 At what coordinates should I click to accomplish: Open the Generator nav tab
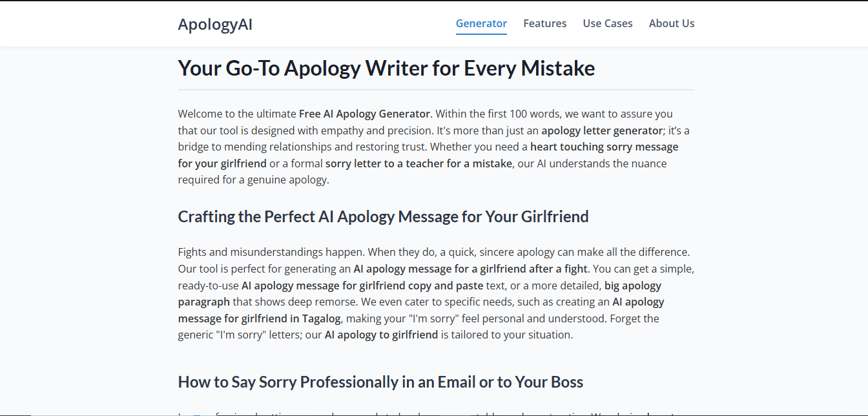coord(481,23)
